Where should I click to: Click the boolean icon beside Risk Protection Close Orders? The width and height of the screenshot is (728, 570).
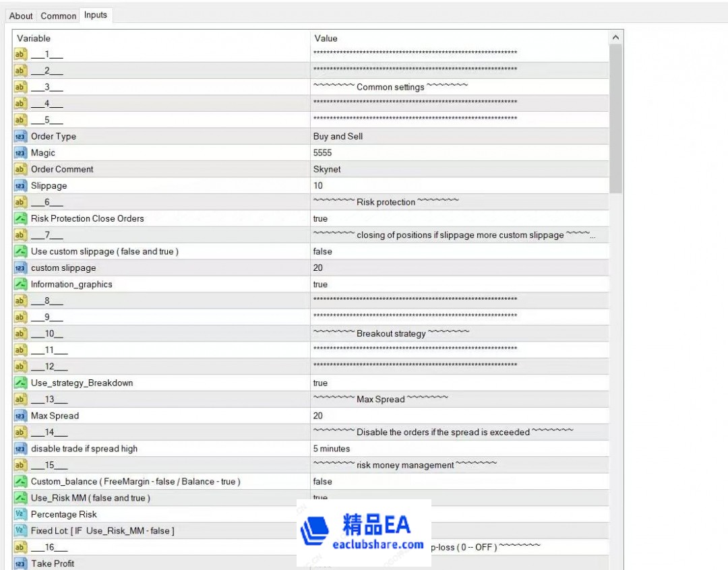pyautogui.click(x=20, y=219)
